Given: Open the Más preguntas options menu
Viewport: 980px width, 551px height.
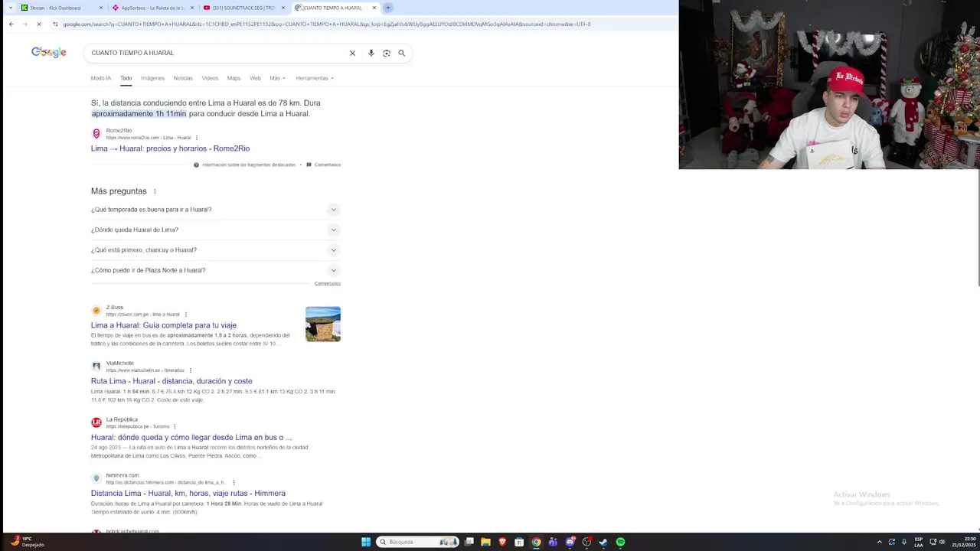Looking at the screenshot, I should 155,191.
